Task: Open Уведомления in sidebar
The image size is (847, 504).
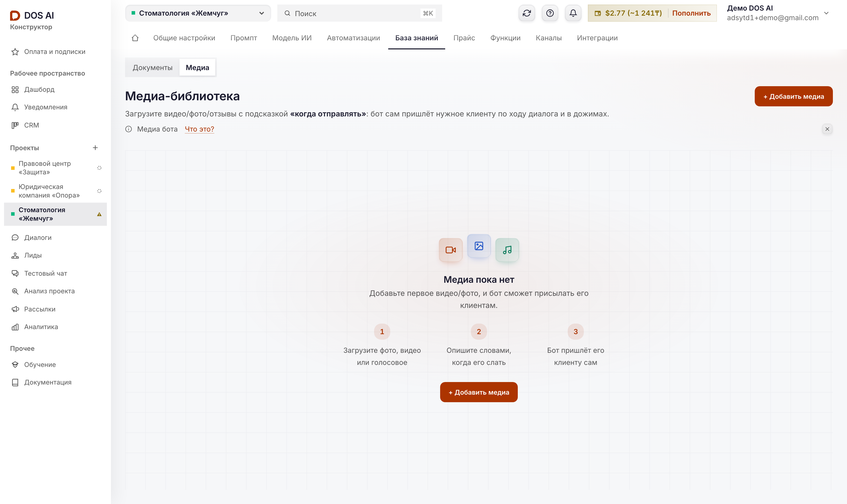Action: [55, 107]
